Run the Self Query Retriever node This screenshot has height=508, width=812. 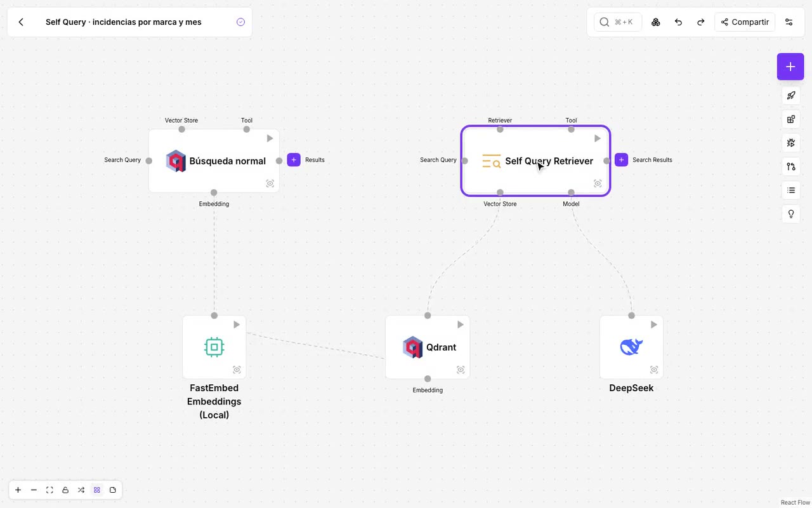597,138
